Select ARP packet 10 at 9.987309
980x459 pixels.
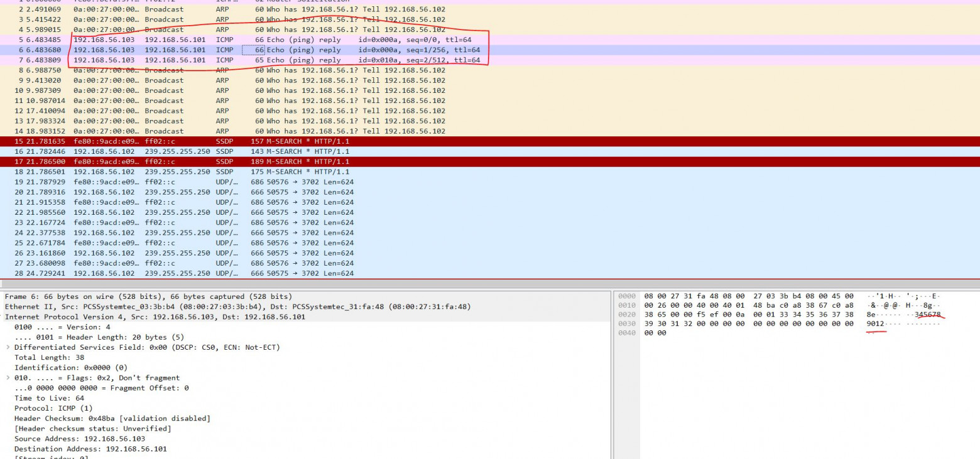click(x=490, y=90)
